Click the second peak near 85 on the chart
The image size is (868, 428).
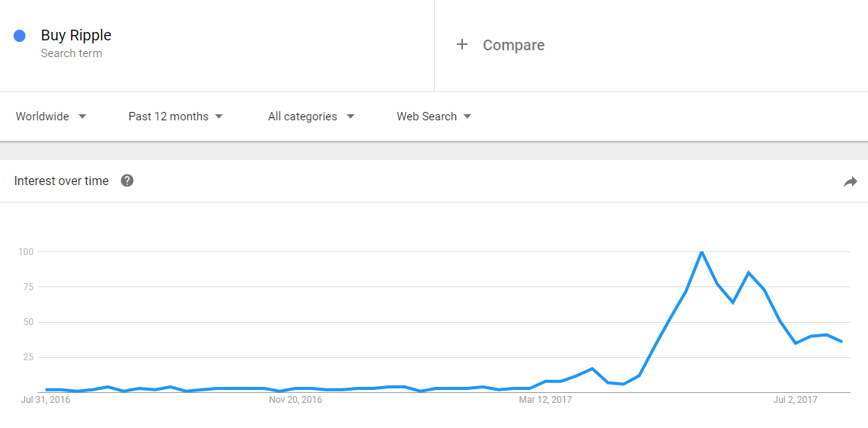748,273
